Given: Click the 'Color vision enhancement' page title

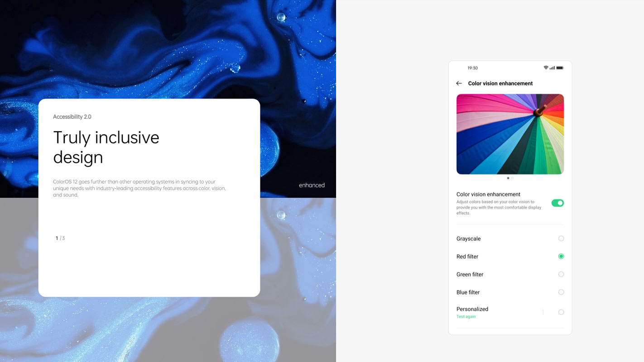Looking at the screenshot, I should (x=500, y=83).
